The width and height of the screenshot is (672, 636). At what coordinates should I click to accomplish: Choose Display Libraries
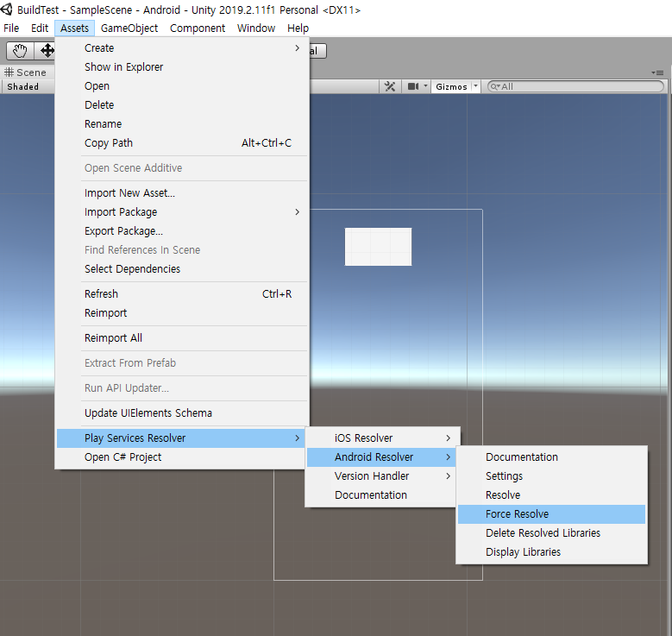(551, 552)
